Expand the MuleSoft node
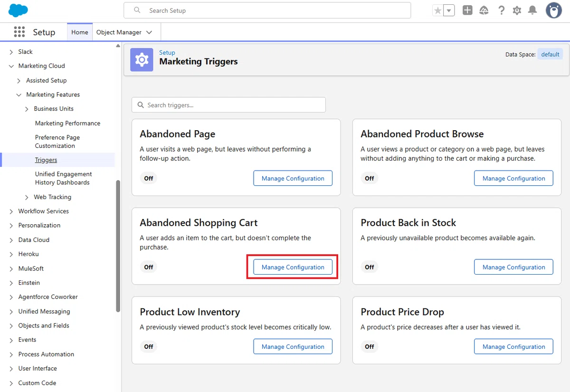The image size is (570, 392). tap(11, 268)
